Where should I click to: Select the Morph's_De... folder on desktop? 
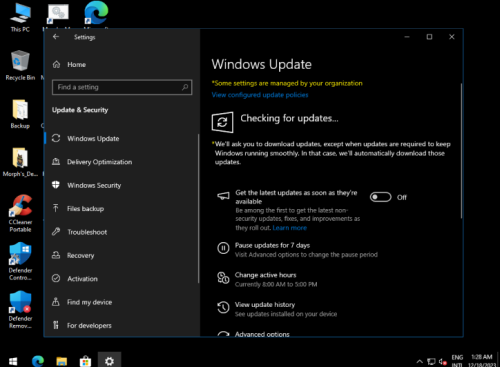tap(20, 162)
